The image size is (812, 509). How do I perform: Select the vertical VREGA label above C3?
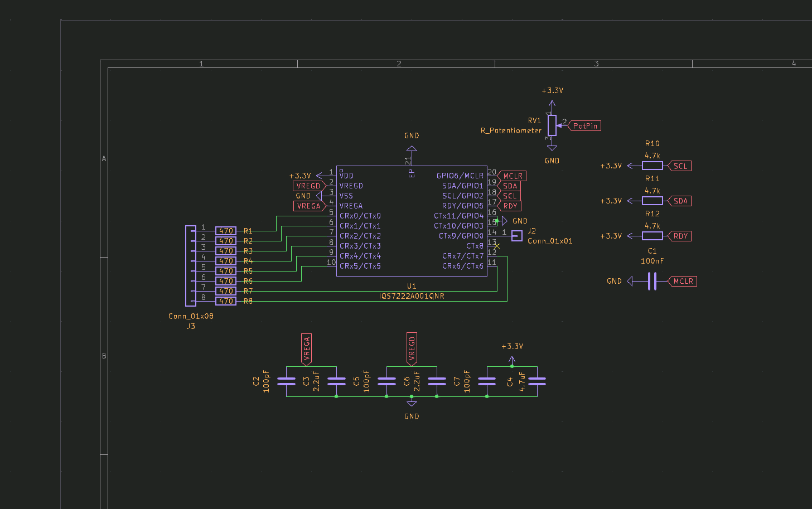tap(306, 349)
